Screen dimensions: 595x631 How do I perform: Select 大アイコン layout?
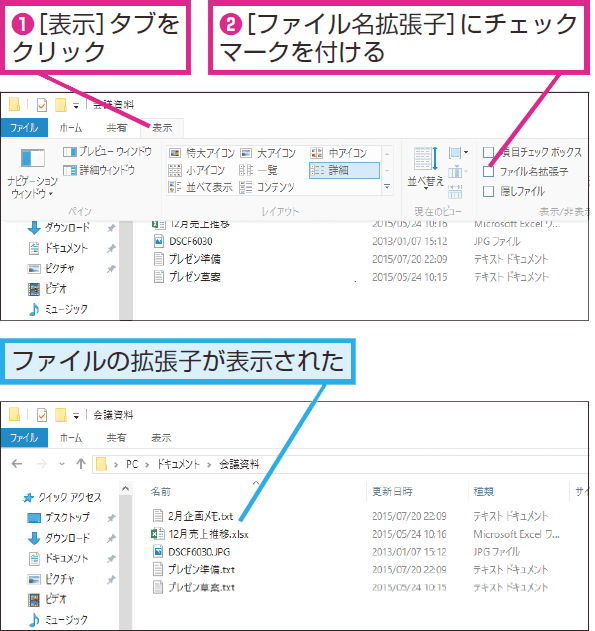(268, 153)
